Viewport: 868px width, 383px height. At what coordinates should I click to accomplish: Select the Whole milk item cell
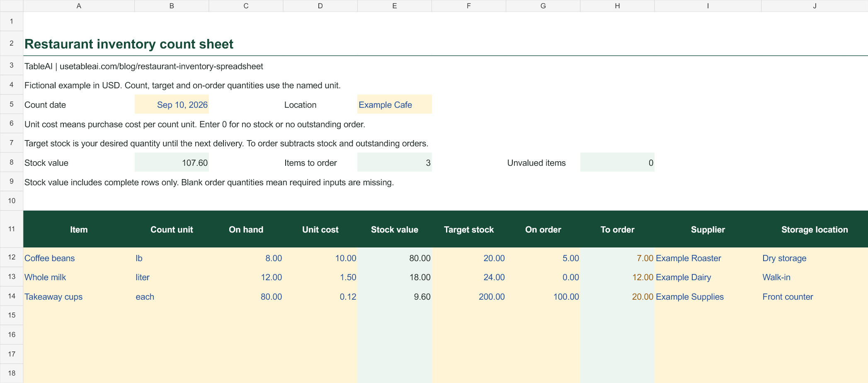click(79, 277)
